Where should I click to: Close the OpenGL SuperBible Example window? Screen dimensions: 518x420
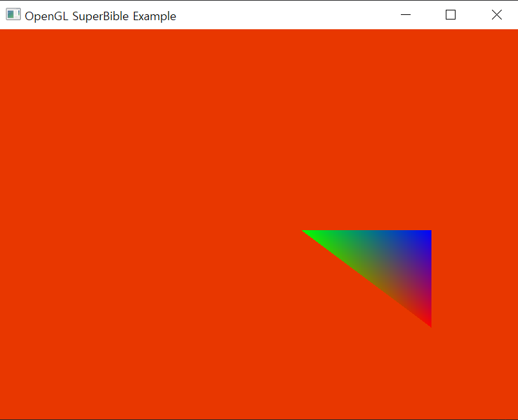click(x=497, y=15)
